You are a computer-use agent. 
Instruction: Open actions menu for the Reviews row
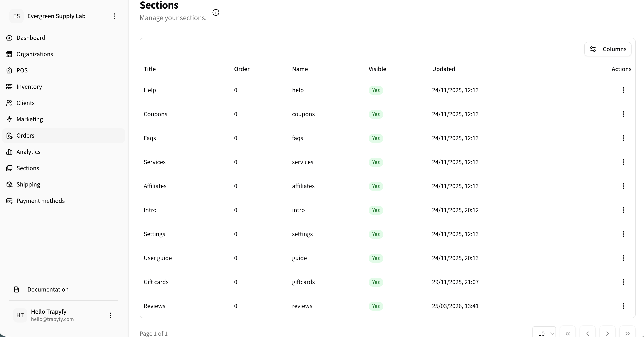tap(623, 306)
